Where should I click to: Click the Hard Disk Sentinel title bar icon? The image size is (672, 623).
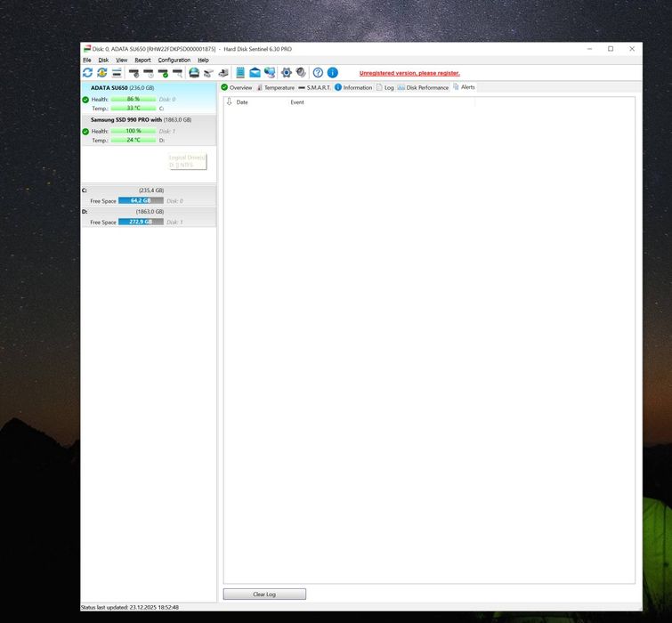87,48
